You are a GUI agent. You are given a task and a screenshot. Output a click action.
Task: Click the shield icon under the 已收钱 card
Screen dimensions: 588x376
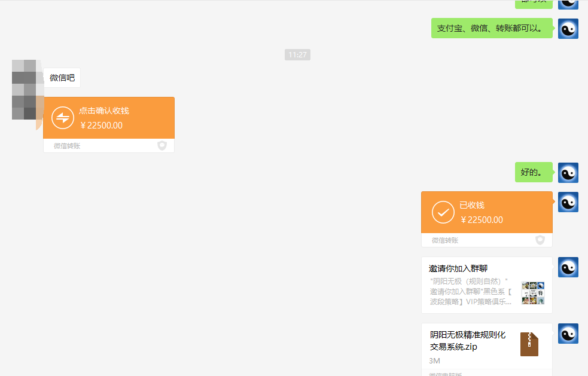(540, 240)
